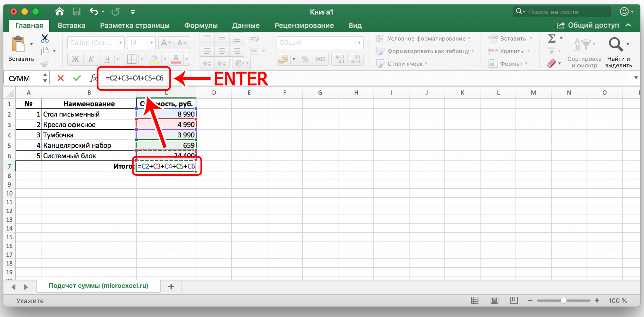The height and width of the screenshot is (317, 644).
Task: Apply the red font color
Action: coord(176,59)
